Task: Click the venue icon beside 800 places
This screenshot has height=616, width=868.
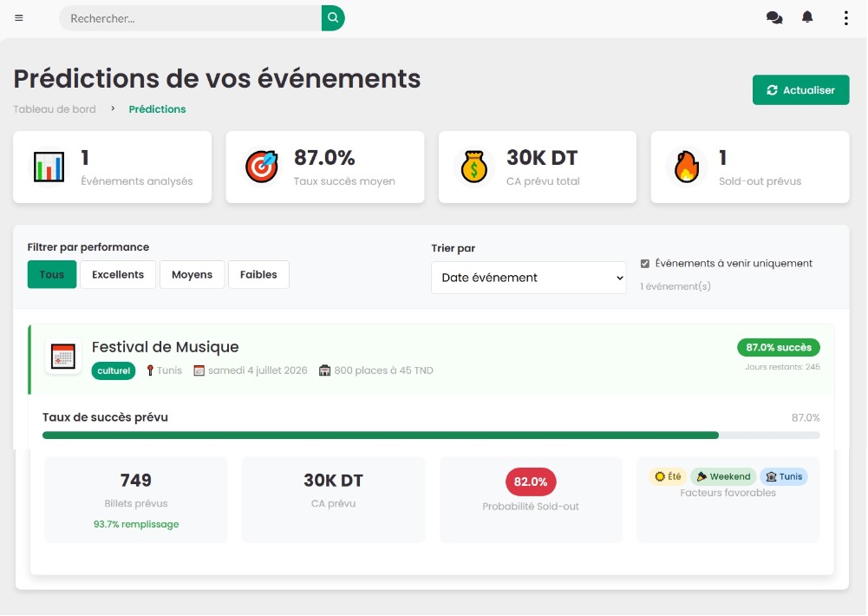Action: pyautogui.click(x=325, y=370)
